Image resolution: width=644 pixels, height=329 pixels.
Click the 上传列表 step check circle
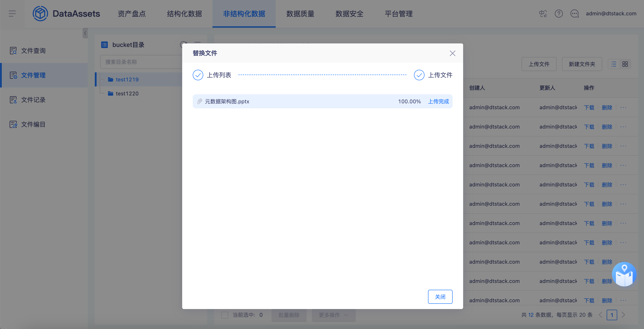[198, 75]
